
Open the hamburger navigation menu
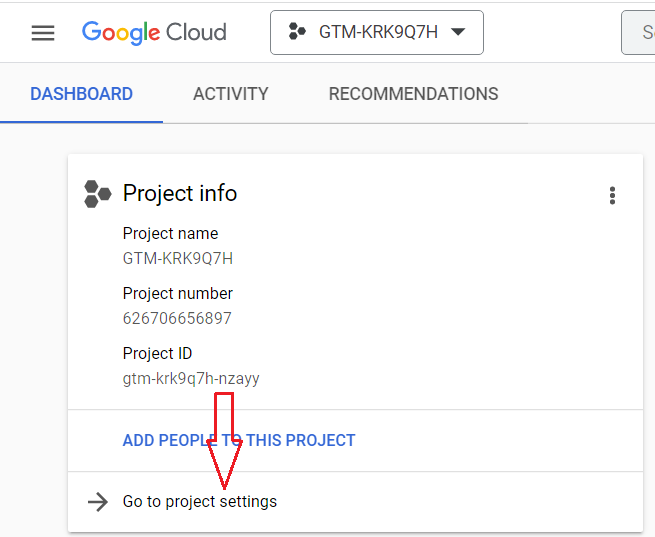click(43, 33)
